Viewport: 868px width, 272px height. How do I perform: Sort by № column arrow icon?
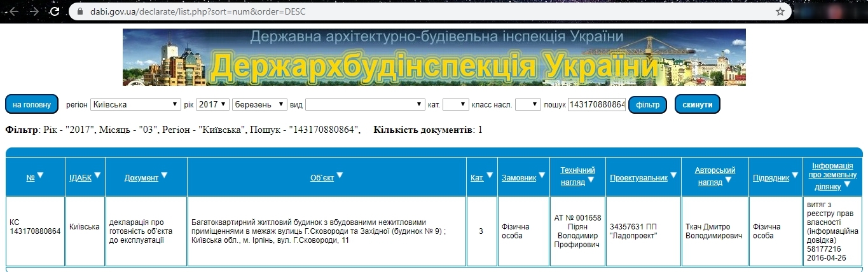[x=40, y=175]
